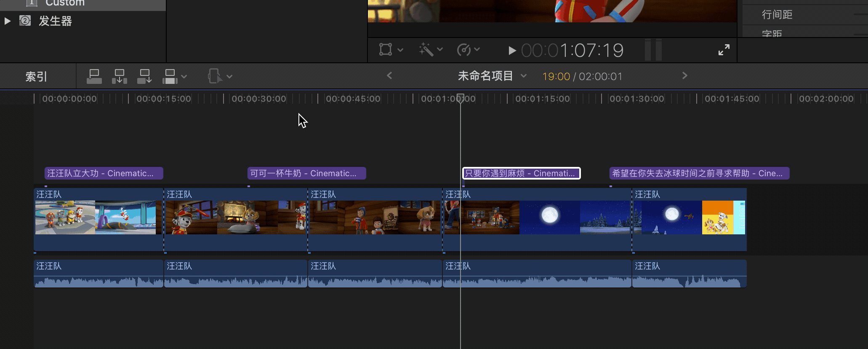Select the Custom titles entry
The height and width of the screenshot is (349, 868).
[65, 3]
